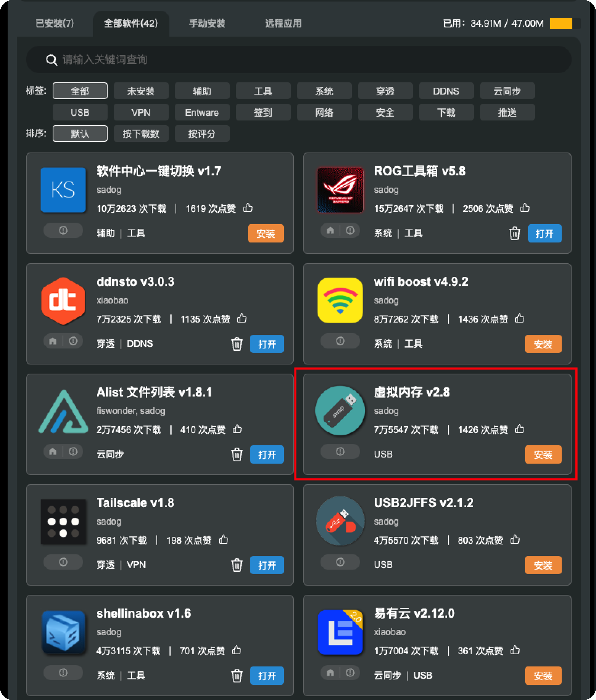This screenshot has width=596, height=700.
Task: Switch to 全部软件(42) tab
Action: pyautogui.click(x=131, y=24)
